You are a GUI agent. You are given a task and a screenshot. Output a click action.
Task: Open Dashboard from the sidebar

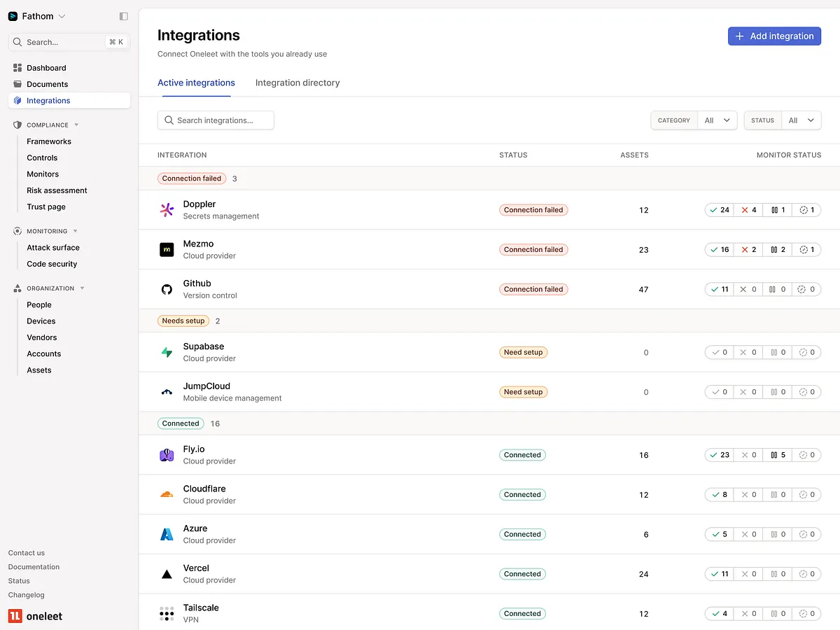tap(46, 68)
